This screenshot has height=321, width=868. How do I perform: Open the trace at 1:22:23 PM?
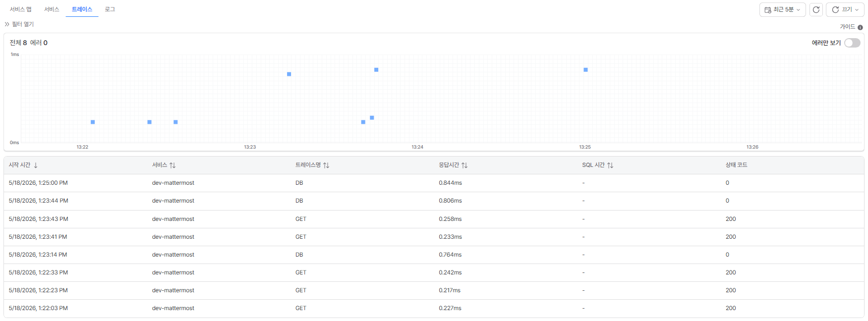pos(434,290)
